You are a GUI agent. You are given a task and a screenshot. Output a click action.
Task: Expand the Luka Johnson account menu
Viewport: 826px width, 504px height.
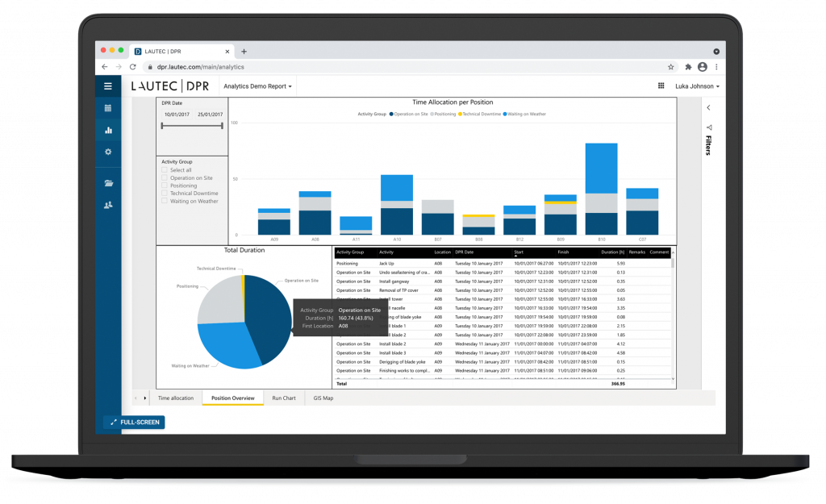click(695, 85)
